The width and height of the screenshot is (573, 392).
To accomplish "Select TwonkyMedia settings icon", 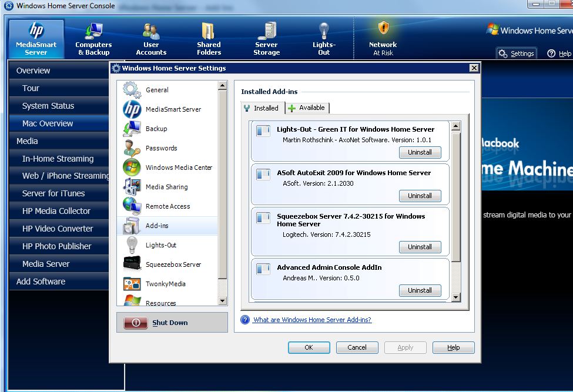I will pos(132,284).
